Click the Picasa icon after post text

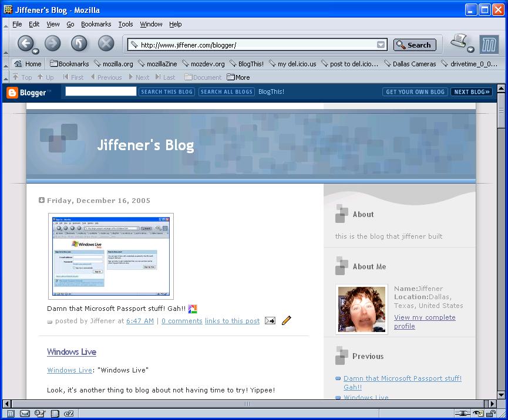point(193,309)
